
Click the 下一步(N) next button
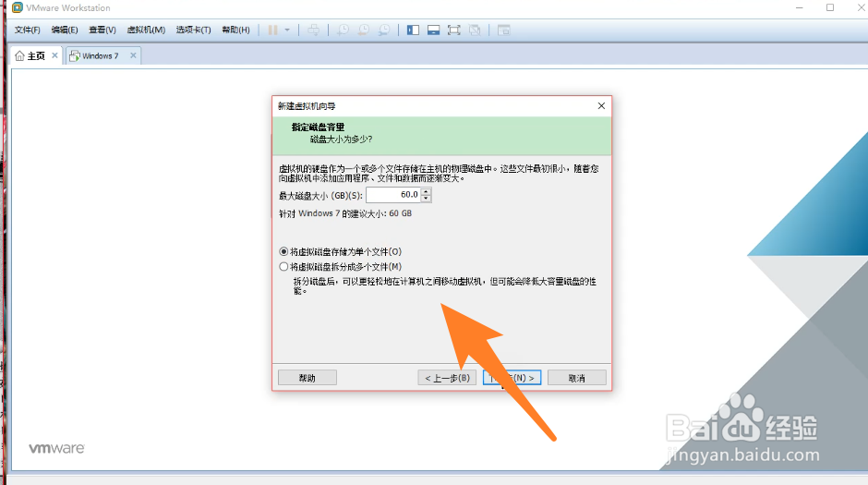coord(512,378)
